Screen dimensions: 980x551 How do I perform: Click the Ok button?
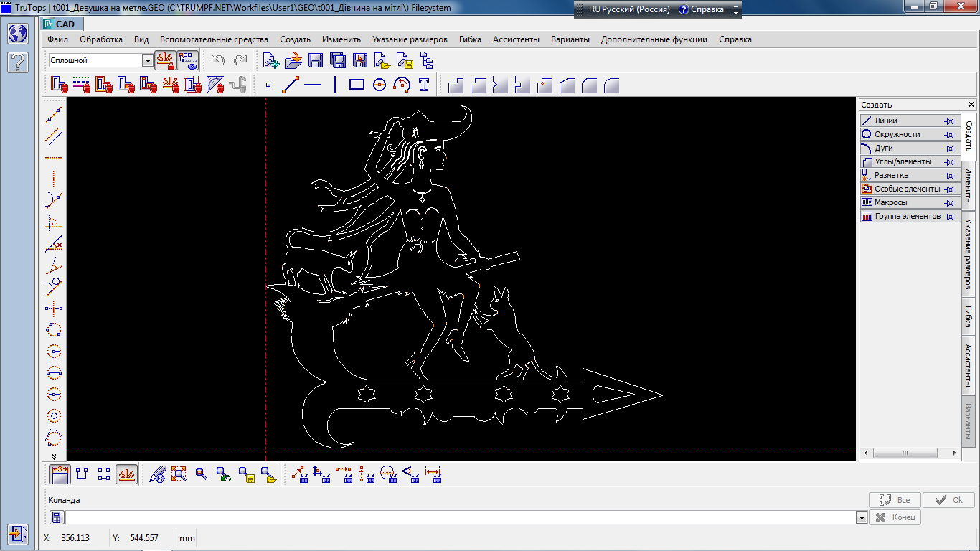coord(948,500)
